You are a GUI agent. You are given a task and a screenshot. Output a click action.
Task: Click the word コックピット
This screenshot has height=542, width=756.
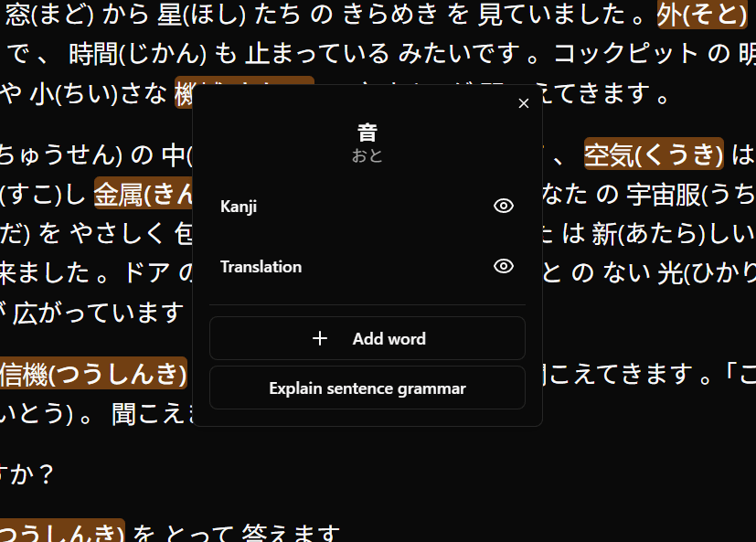click(x=625, y=54)
